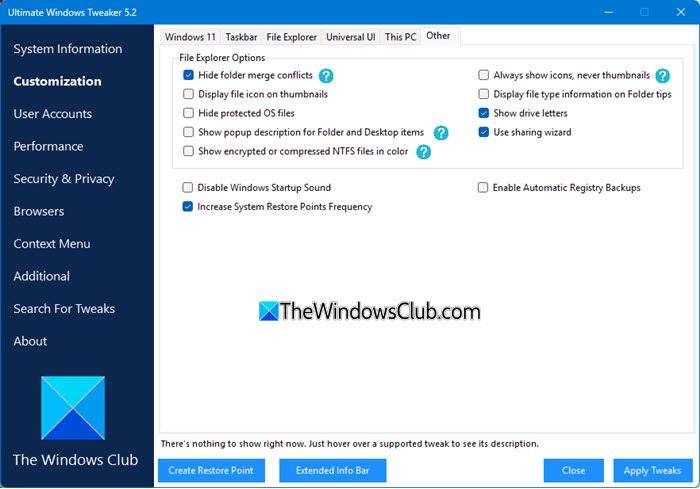Open the Additional section
The width and height of the screenshot is (700, 489).
coord(42,276)
